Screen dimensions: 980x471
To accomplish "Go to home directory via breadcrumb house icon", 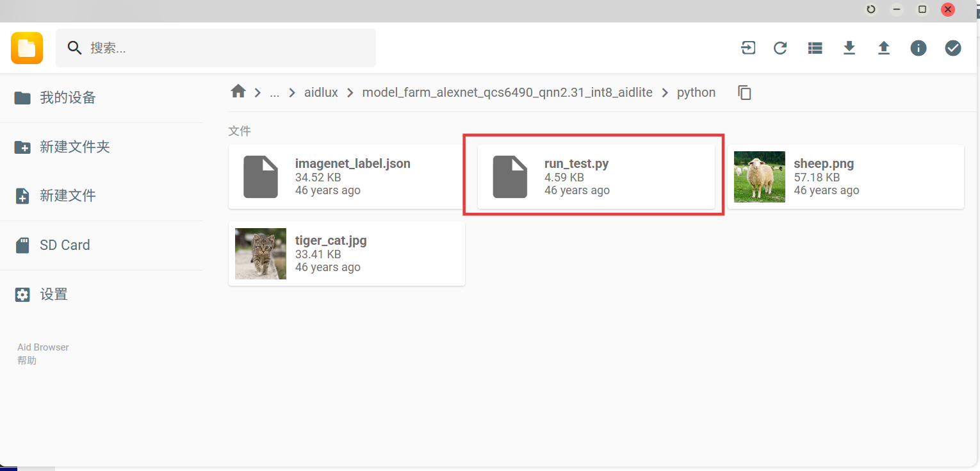I will (x=238, y=92).
